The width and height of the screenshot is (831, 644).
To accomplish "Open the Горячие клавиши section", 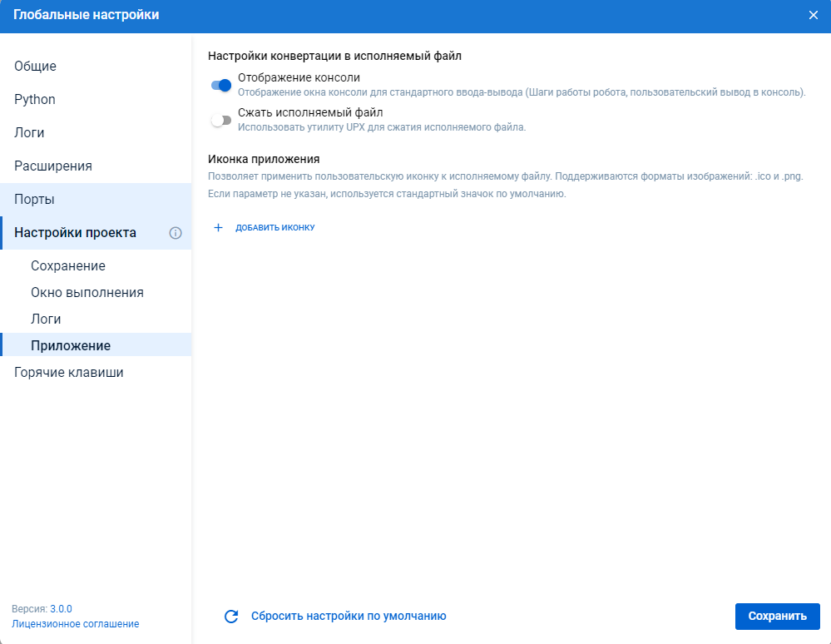I will coord(69,373).
